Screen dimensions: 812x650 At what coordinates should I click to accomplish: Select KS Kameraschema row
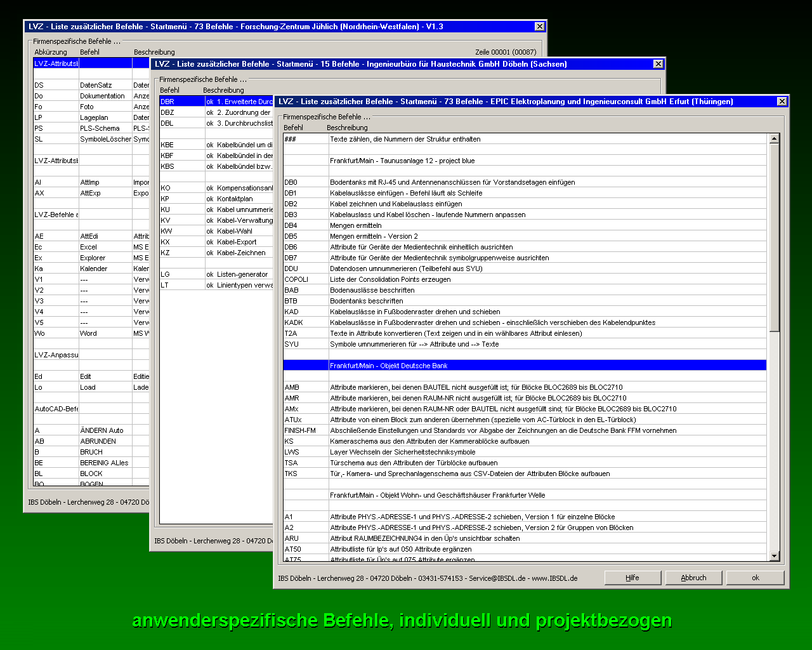coord(525,441)
